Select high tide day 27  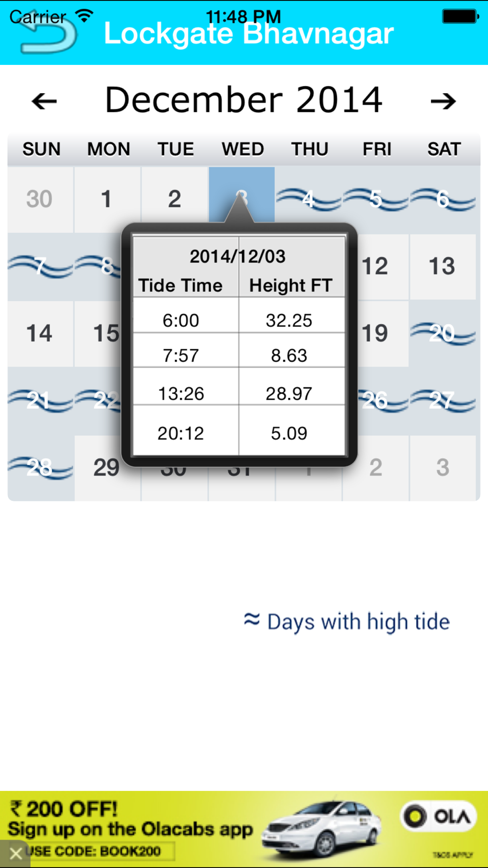click(x=443, y=401)
